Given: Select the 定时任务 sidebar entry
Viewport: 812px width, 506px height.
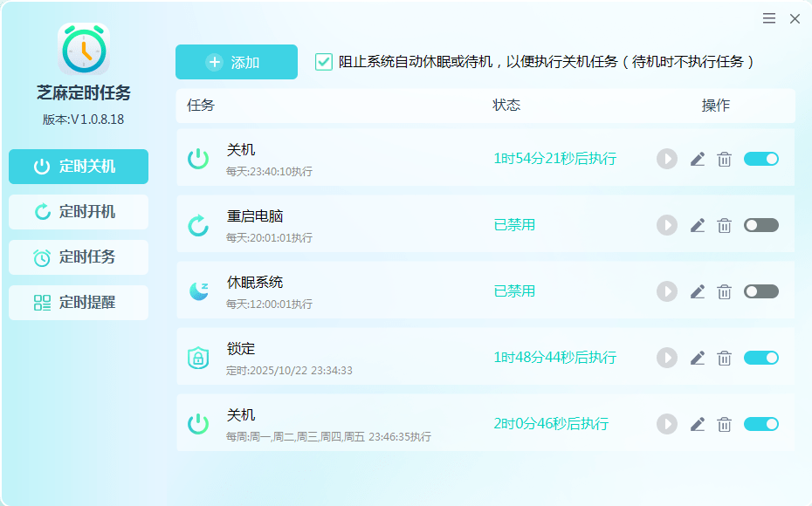Looking at the screenshot, I should (79, 256).
